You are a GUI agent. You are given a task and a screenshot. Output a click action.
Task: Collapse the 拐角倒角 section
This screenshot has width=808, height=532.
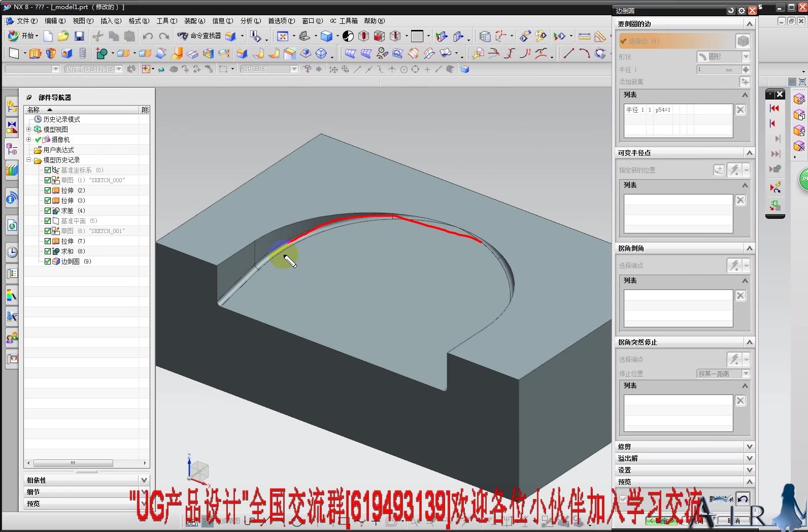click(749, 248)
